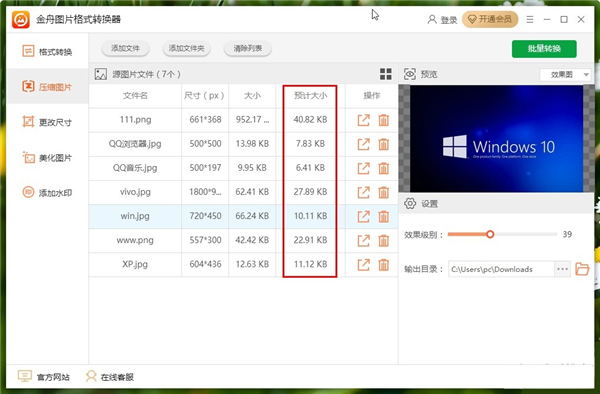Switch to 美化图片 sidebar tab
The width and height of the screenshot is (600, 394).
click(47, 157)
